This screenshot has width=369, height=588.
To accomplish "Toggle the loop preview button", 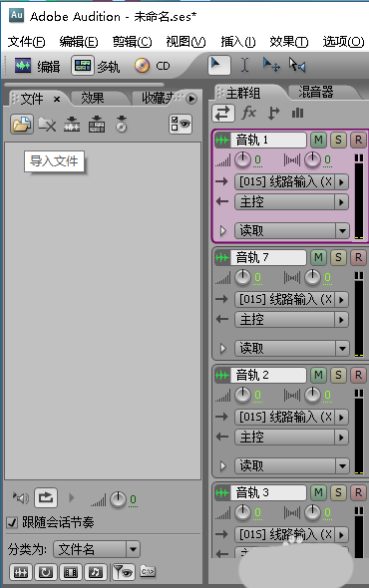I will coord(46,498).
